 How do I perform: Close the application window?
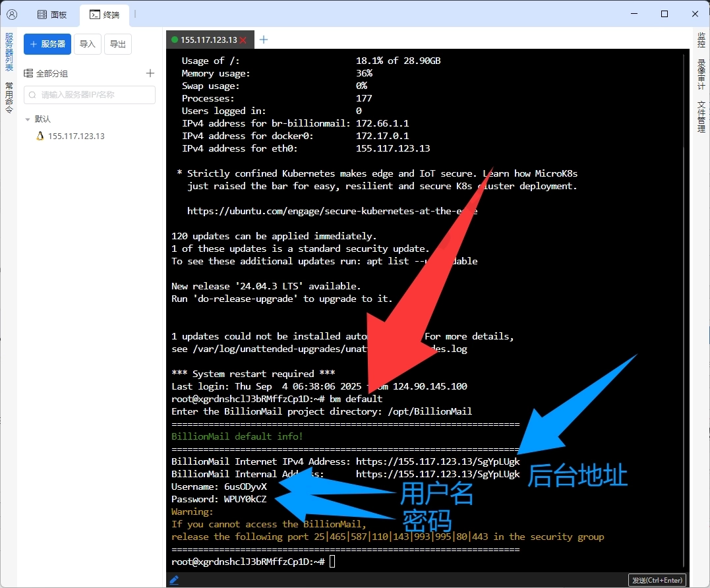pos(695,14)
